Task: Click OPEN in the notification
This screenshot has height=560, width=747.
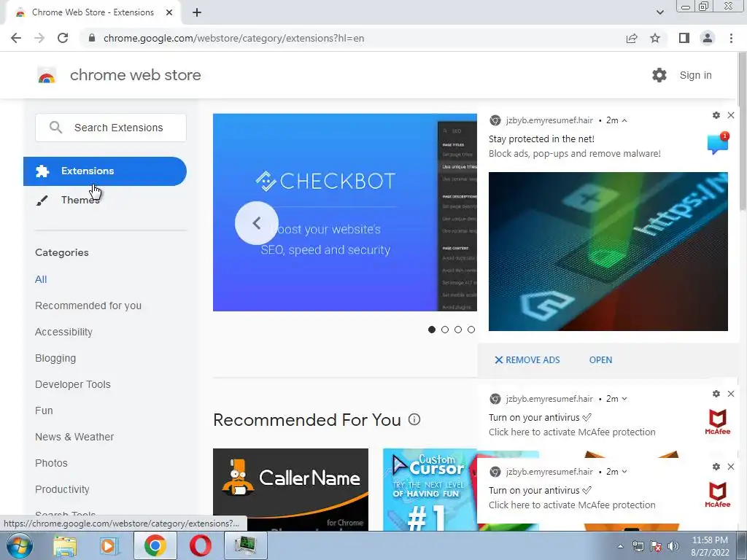Action: [600, 360]
